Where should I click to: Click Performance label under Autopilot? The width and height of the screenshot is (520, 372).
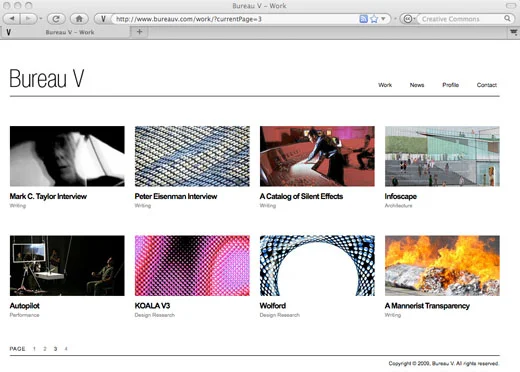point(24,315)
